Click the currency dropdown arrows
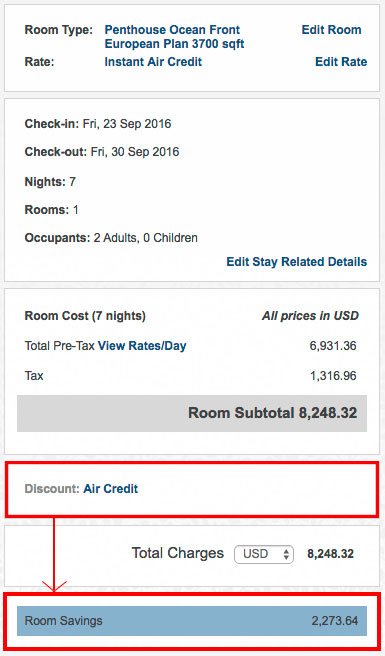 click(286, 554)
